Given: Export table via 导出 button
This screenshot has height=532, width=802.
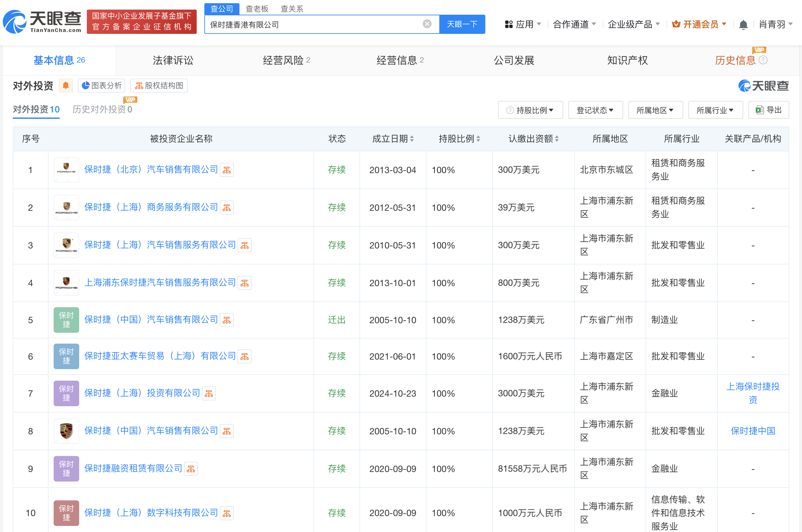Looking at the screenshot, I should click(768, 110).
